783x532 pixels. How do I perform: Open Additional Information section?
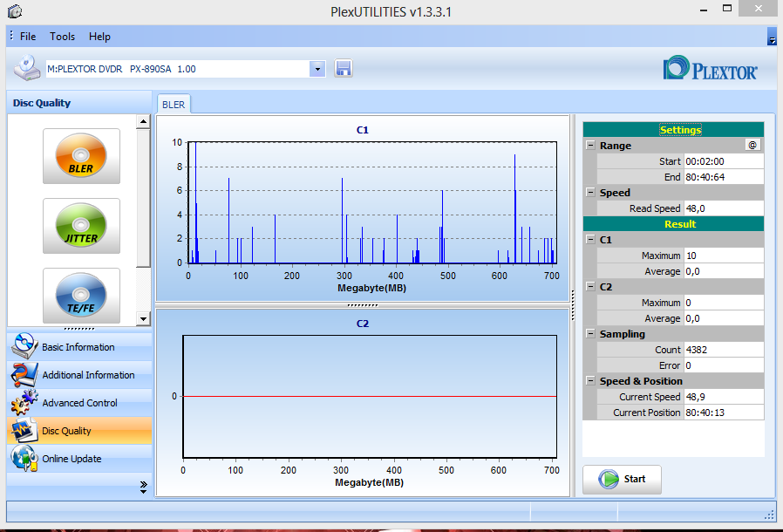pos(80,375)
